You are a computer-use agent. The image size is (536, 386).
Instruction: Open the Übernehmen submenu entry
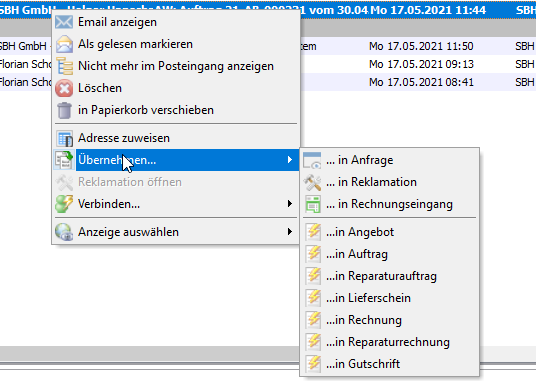pos(176,160)
